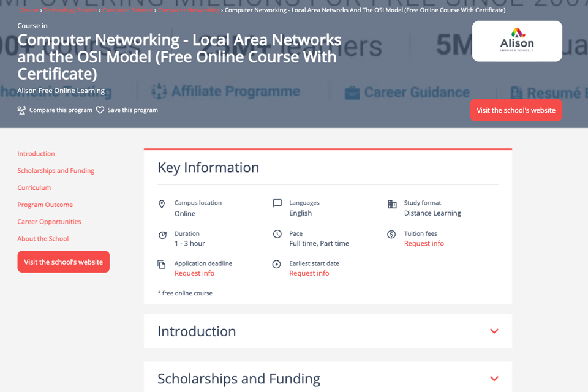Select Curriculum in the sidebar navigation
The height and width of the screenshot is (392, 588).
click(34, 187)
